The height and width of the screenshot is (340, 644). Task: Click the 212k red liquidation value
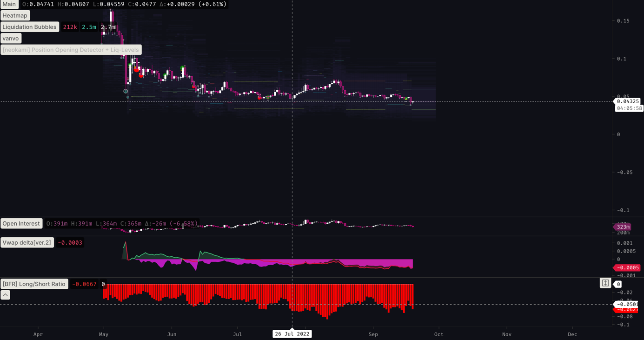pos(70,27)
